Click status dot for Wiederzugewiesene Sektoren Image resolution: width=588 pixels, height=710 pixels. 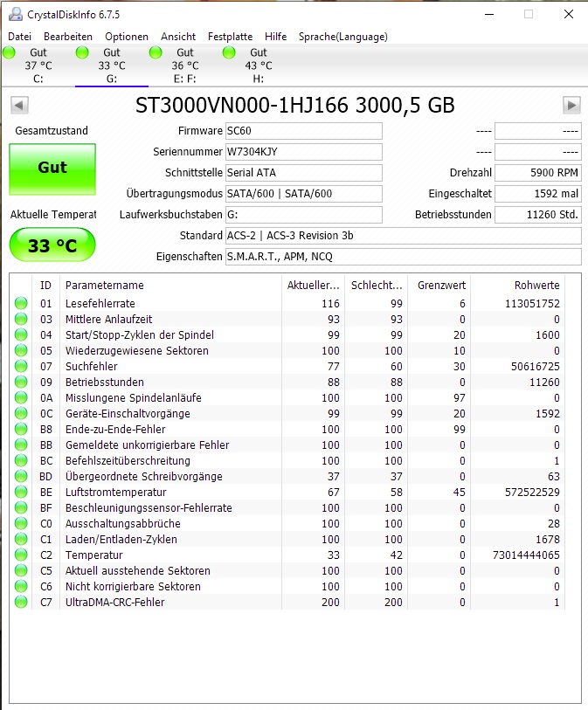(x=21, y=350)
